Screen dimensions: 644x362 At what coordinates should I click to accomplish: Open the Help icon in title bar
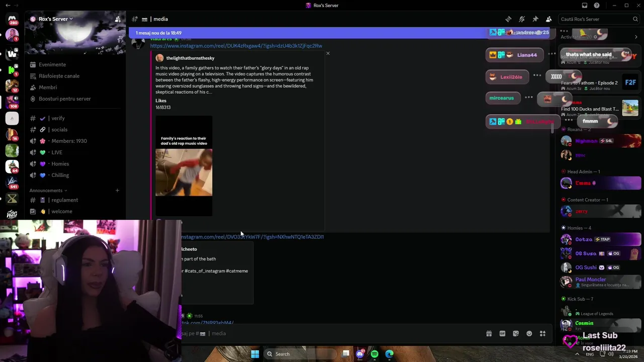point(597,6)
